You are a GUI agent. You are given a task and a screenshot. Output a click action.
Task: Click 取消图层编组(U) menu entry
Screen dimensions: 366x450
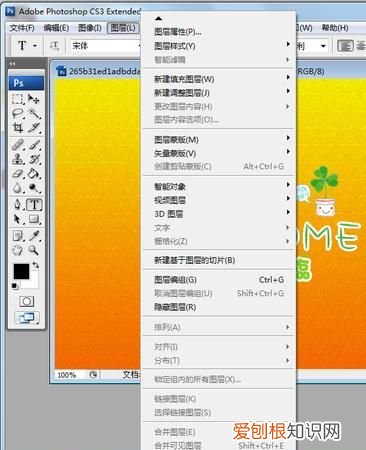coord(219,293)
